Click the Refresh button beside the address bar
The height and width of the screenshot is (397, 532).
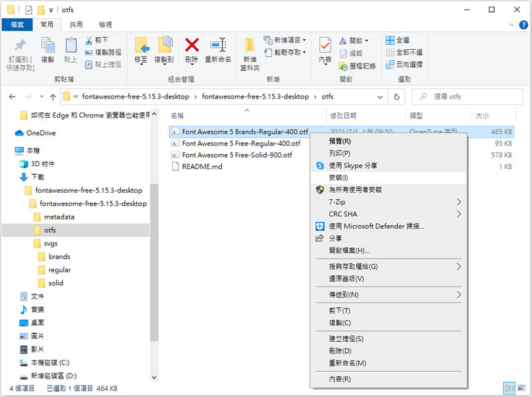(x=396, y=97)
